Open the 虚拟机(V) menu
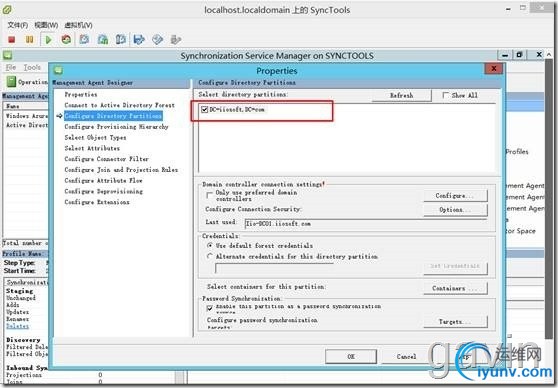 click(78, 25)
